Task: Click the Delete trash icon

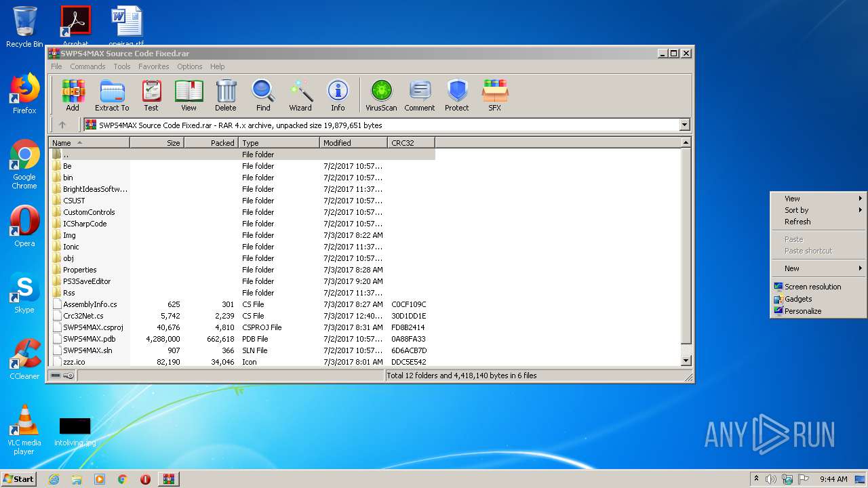Action: pyautogui.click(x=226, y=95)
